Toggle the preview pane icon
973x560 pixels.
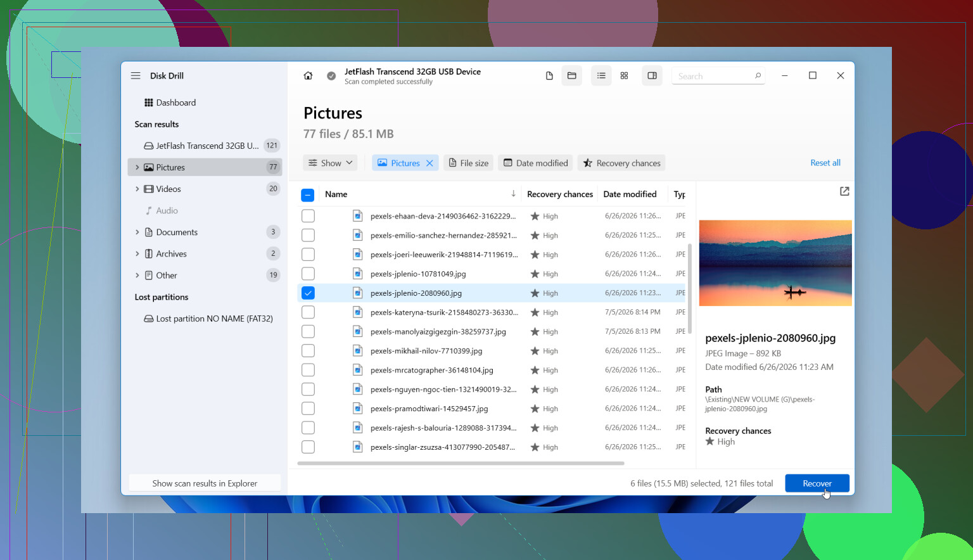coord(652,76)
